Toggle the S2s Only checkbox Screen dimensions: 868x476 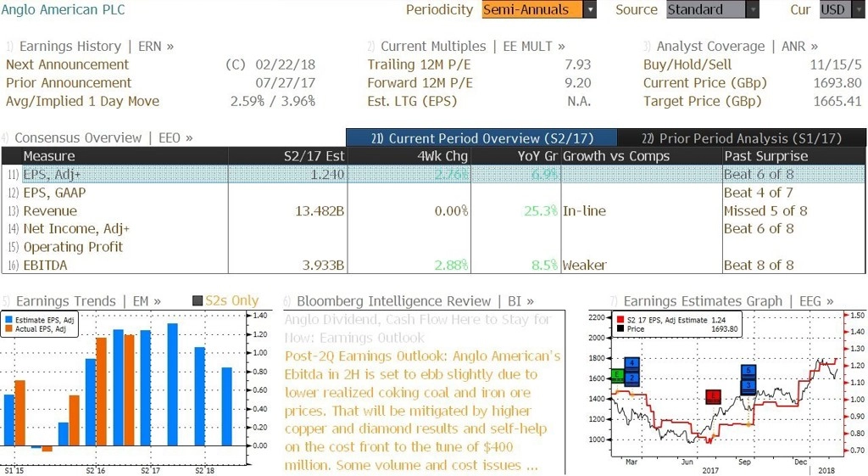pyautogui.click(x=198, y=301)
